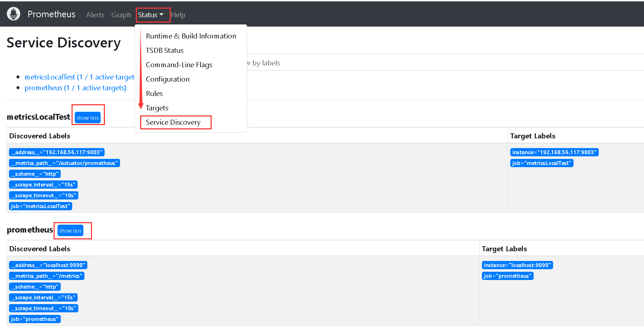Click the prometheus section heading
The height and width of the screenshot is (326, 644).
click(x=30, y=230)
